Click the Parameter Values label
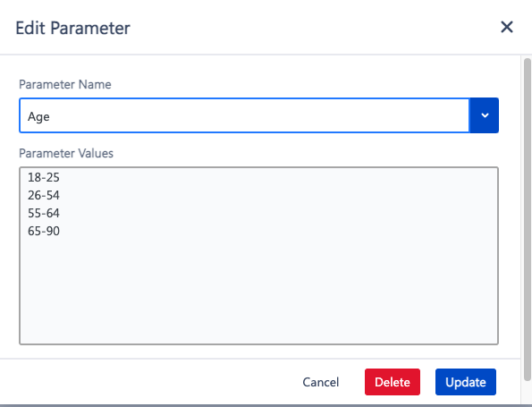This screenshot has height=407, width=532. (x=66, y=154)
